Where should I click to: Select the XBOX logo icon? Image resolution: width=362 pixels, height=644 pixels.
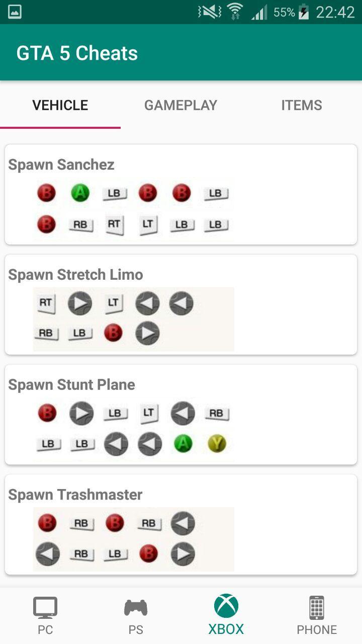(x=226, y=606)
